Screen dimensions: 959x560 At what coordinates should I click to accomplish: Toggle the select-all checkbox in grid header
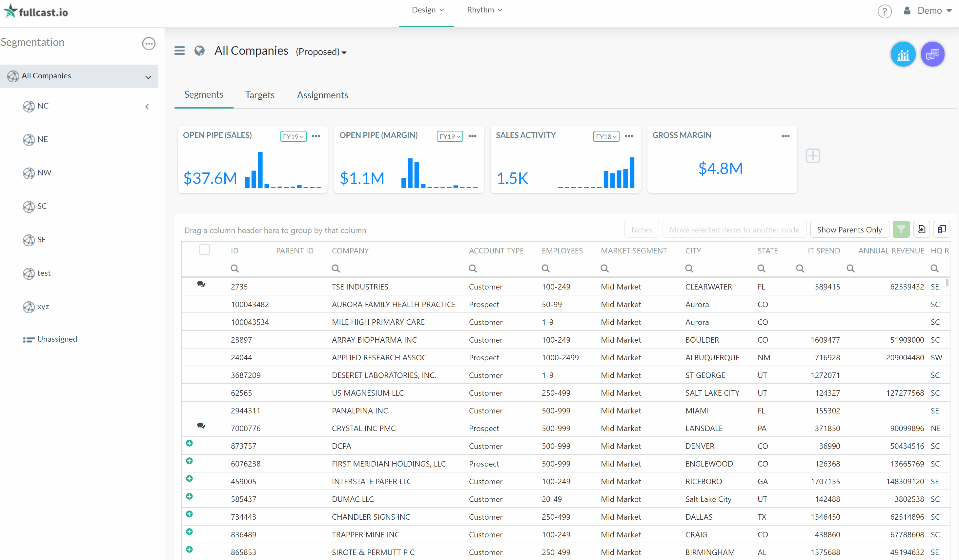204,250
